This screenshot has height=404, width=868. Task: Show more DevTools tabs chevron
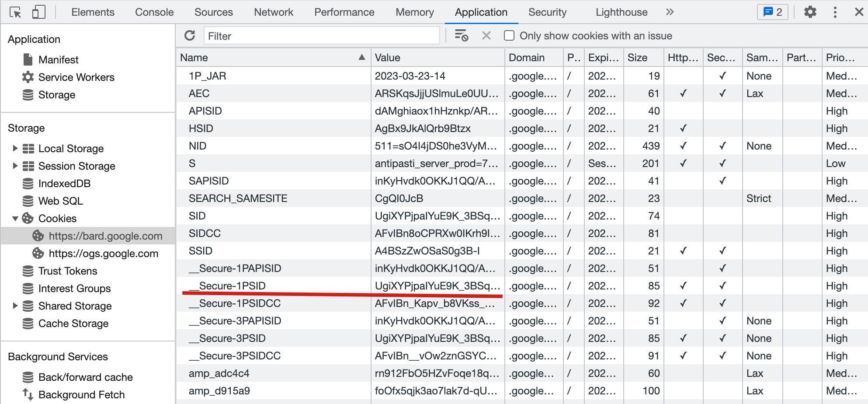[670, 12]
